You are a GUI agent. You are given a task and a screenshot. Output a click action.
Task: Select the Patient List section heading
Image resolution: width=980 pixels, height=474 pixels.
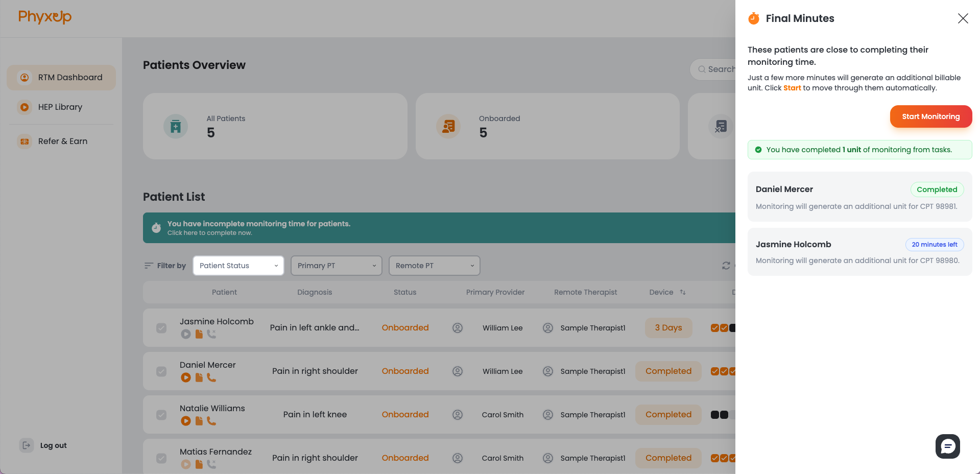click(x=174, y=197)
